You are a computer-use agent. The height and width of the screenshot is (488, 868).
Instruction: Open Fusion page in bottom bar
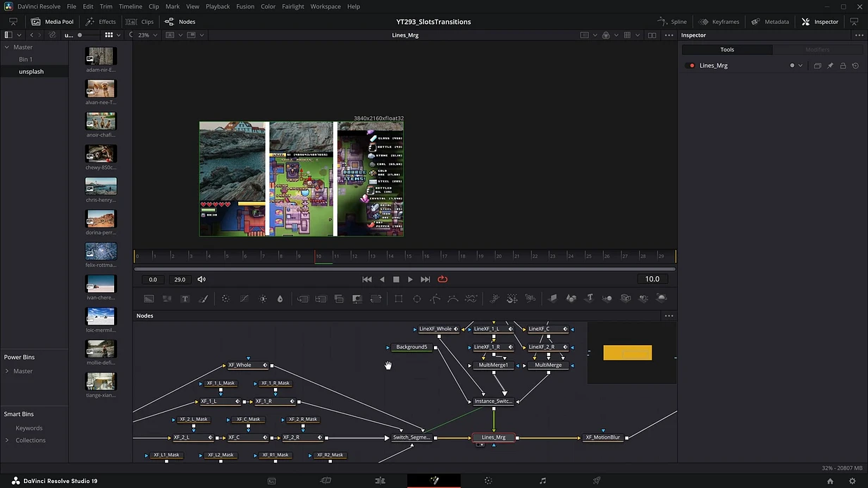tap(435, 480)
